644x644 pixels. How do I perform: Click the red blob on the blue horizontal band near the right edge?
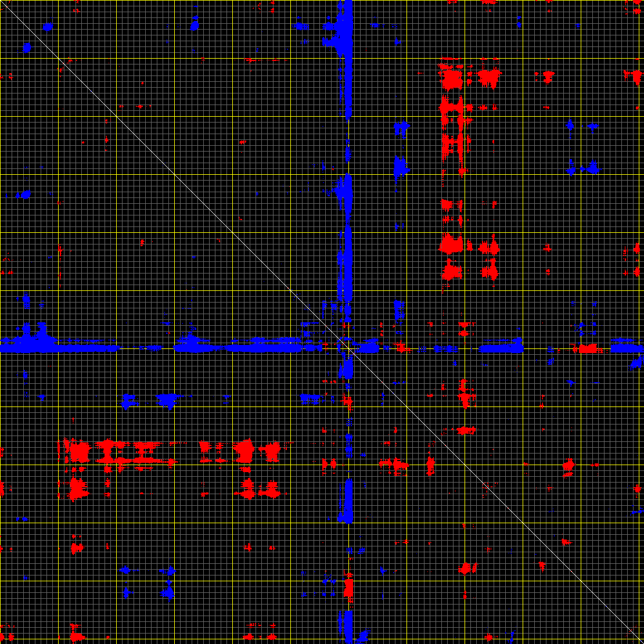click(588, 348)
